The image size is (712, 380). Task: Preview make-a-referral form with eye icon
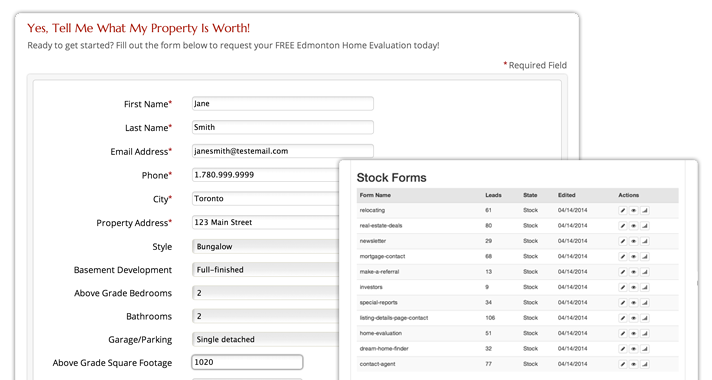coord(633,272)
